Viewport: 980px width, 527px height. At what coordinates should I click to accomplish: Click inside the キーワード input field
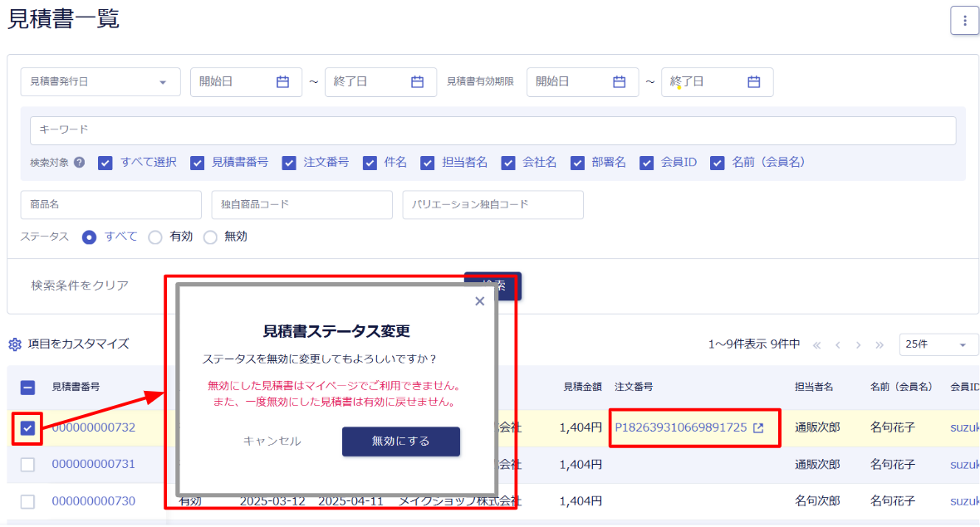coord(332,130)
